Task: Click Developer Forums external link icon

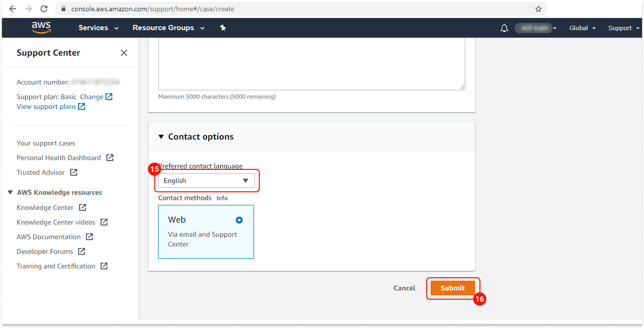Action: point(82,251)
